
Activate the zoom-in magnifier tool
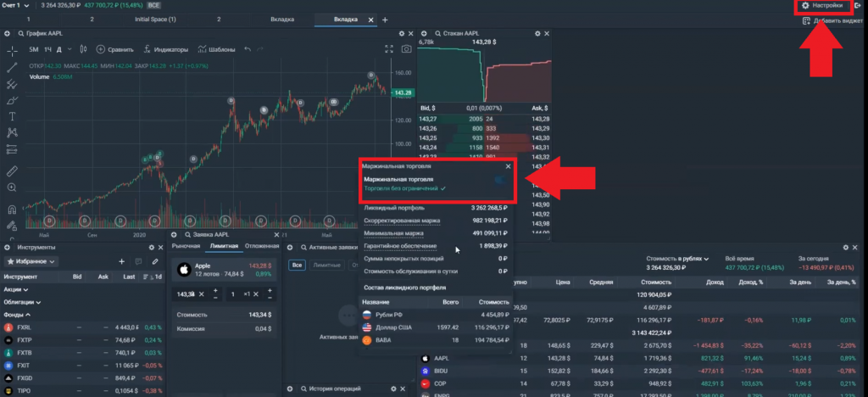(12, 187)
